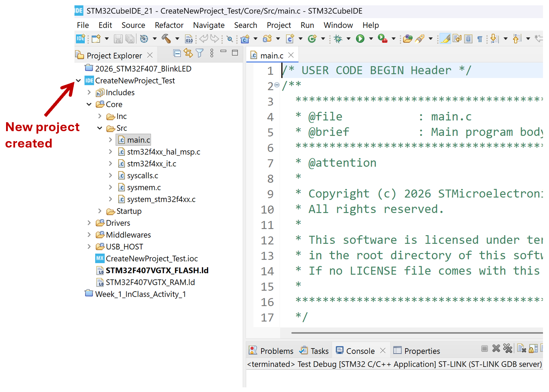
Task: Open the Navigate menu
Action: (209, 25)
